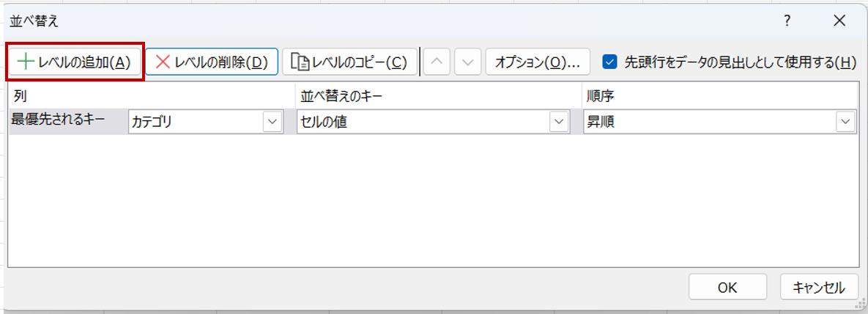
Task: Click the 並べ替えのキー column header
Action: 341,96
